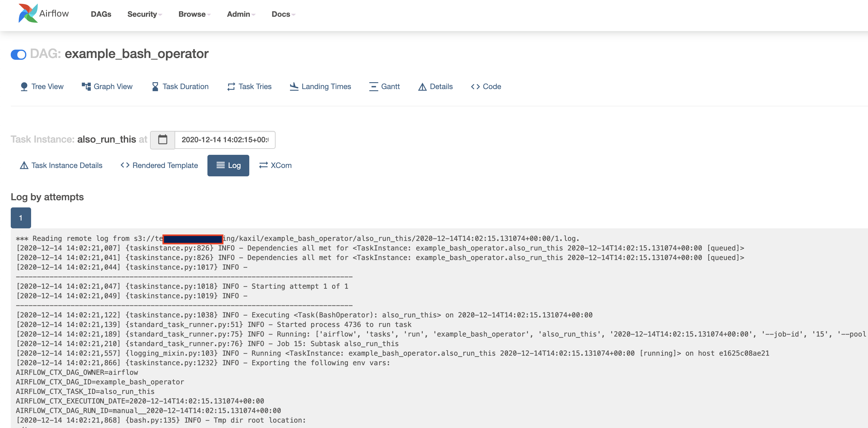
Task: Switch to the XCom tab
Action: [x=275, y=166]
